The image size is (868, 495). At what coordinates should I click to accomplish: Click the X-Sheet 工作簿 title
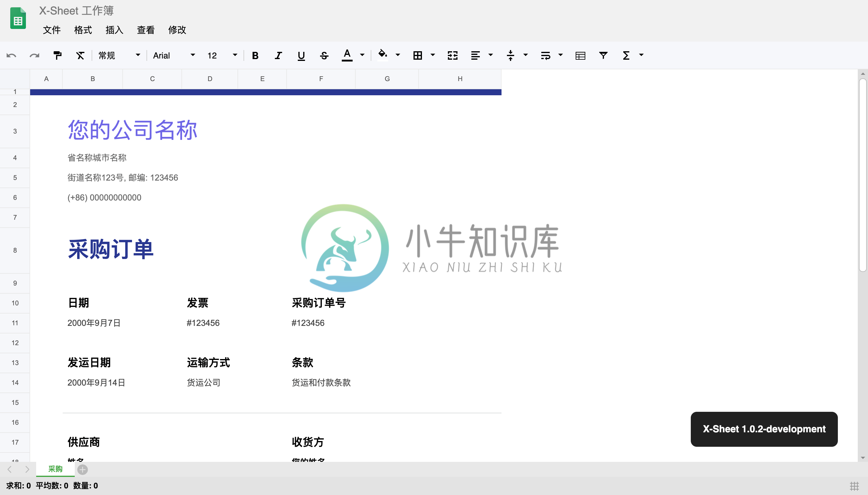(x=76, y=11)
